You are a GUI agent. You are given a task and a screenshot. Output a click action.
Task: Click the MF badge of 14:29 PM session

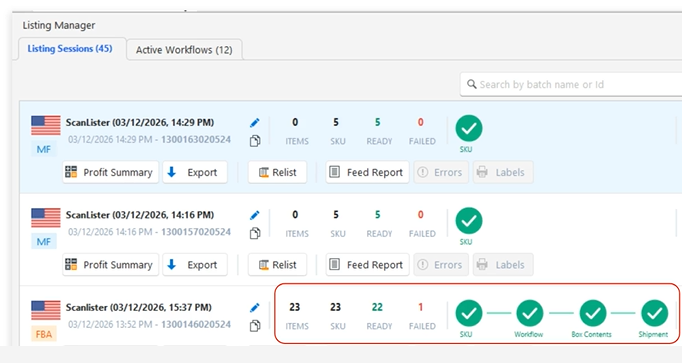click(x=43, y=150)
